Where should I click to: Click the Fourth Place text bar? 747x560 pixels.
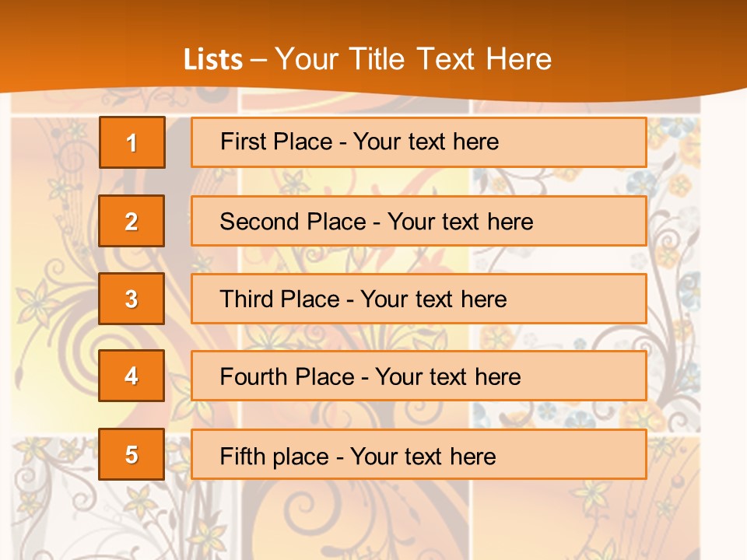[419, 376]
